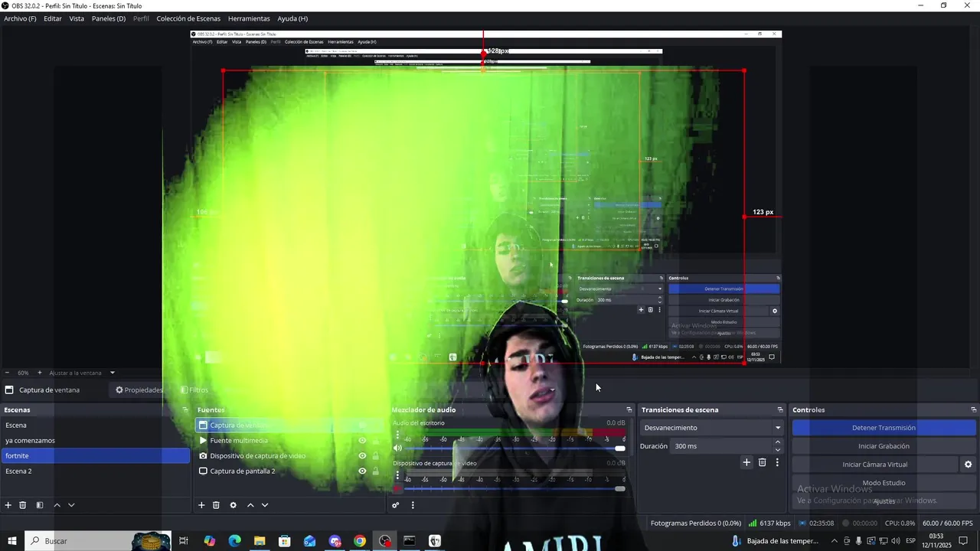The image size is (980, 551).
Task: Lock Dispositivo de captura de video source
Action: click(x=375, y=456)
